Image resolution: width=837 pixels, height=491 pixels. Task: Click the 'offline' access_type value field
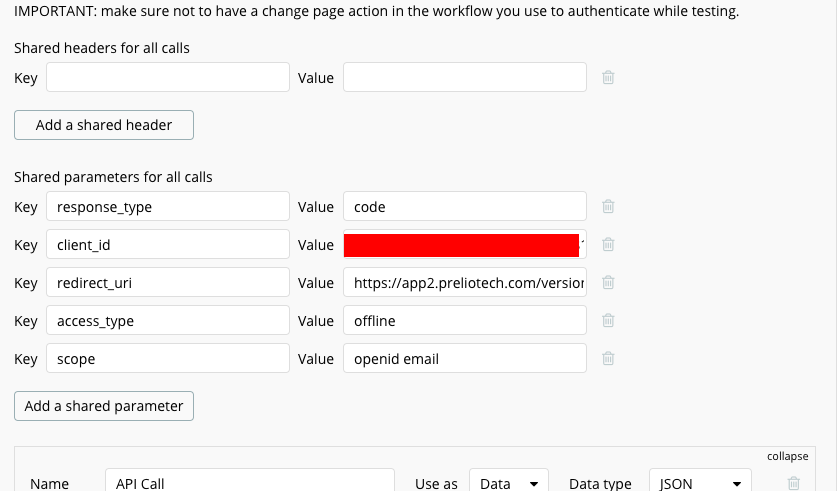tap(464, 321)
